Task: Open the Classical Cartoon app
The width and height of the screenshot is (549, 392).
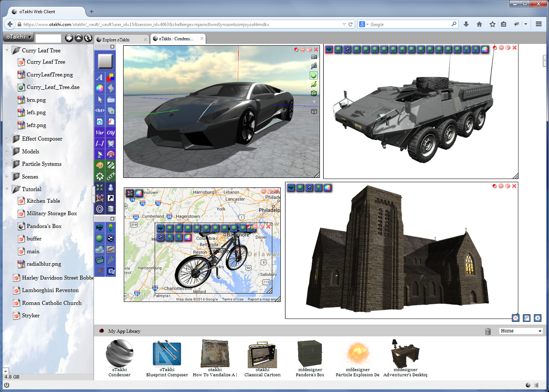Action: tap(262, 358)
